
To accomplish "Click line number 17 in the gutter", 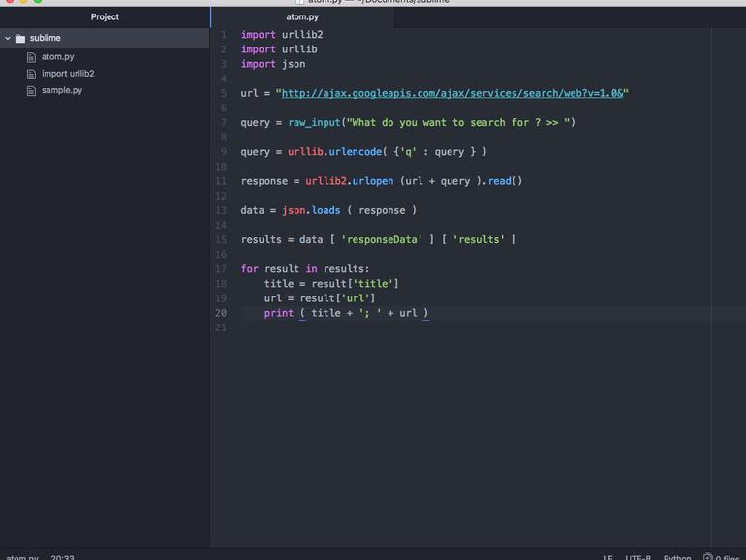I will click(221, 269).
